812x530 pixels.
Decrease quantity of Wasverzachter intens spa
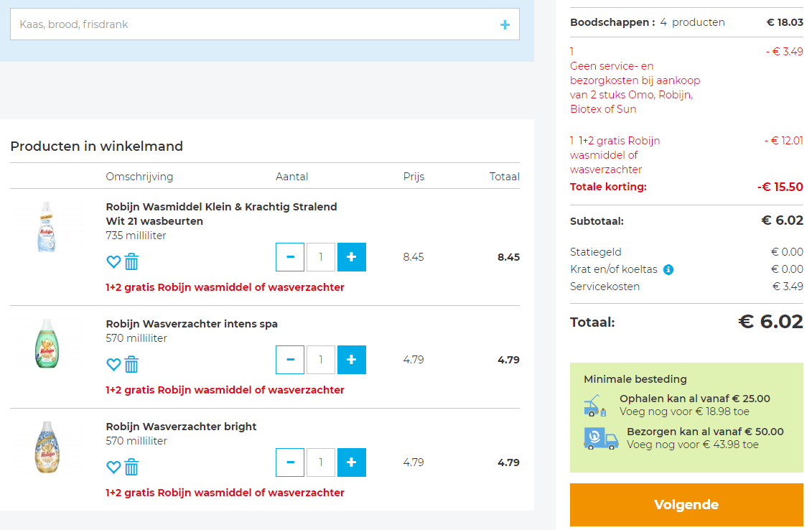290,360
